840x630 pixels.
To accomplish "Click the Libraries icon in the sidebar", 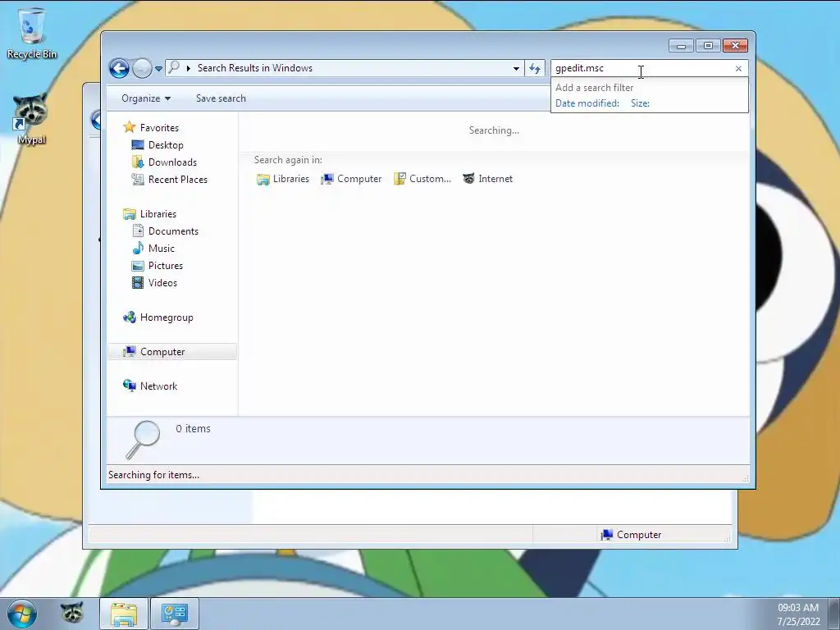I will coord(129,214).
